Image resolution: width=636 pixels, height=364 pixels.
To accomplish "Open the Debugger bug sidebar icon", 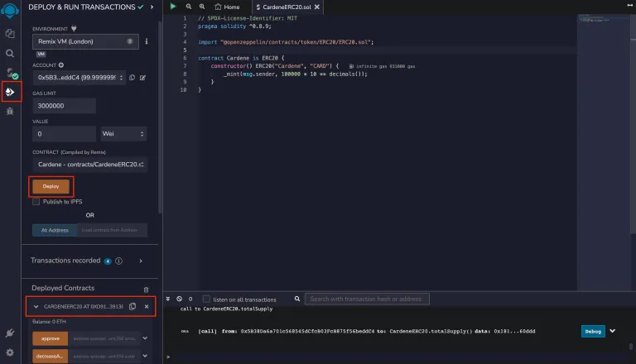I will pyautogui.click(x=10, y=111).
